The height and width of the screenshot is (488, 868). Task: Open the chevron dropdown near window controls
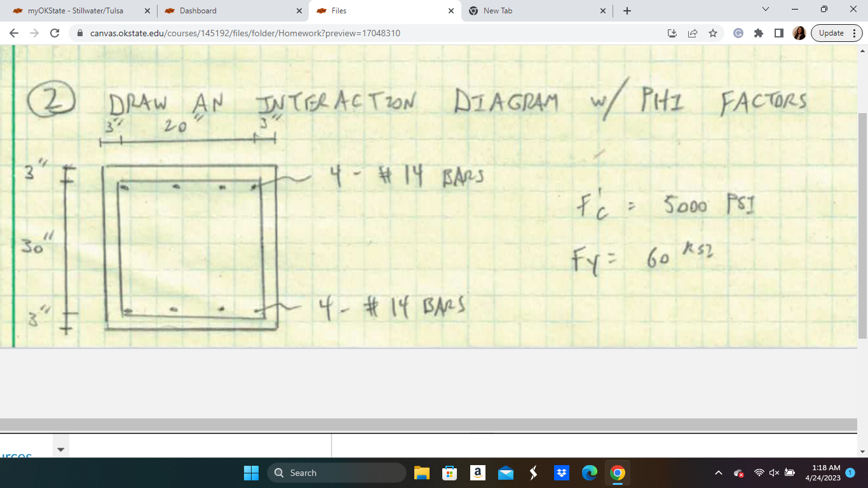[x=765, y=10]
